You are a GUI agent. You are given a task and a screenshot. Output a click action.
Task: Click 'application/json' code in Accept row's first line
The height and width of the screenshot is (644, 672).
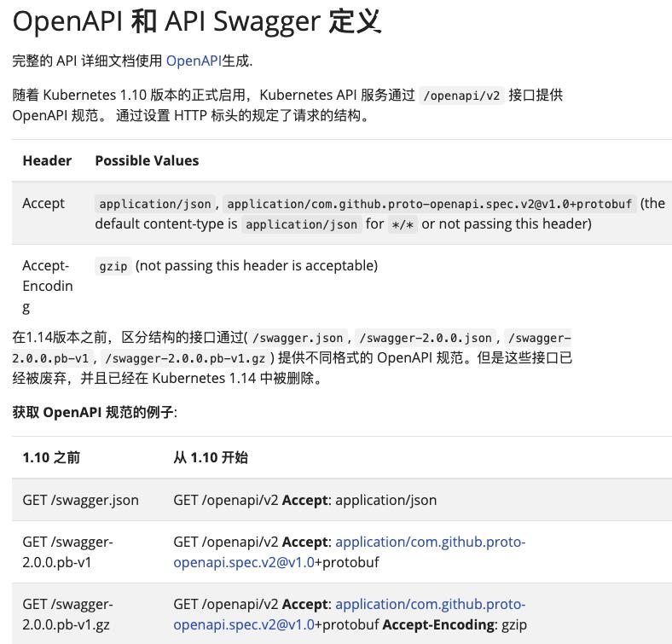point(155,204)
